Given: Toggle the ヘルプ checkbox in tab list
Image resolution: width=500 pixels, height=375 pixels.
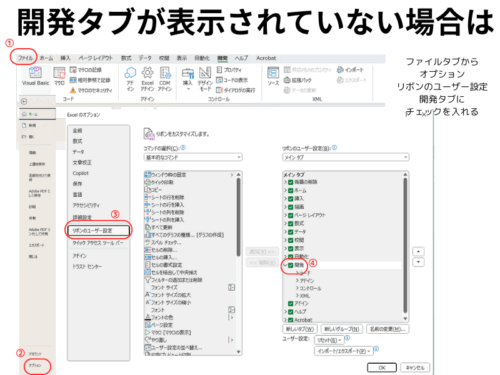Looking at the screenshot, I should click(290, 312).
